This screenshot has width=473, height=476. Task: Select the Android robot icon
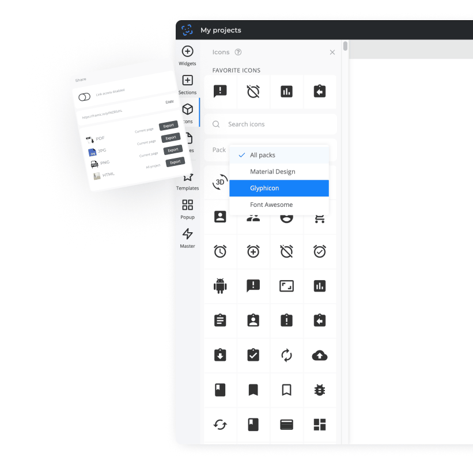220,286
